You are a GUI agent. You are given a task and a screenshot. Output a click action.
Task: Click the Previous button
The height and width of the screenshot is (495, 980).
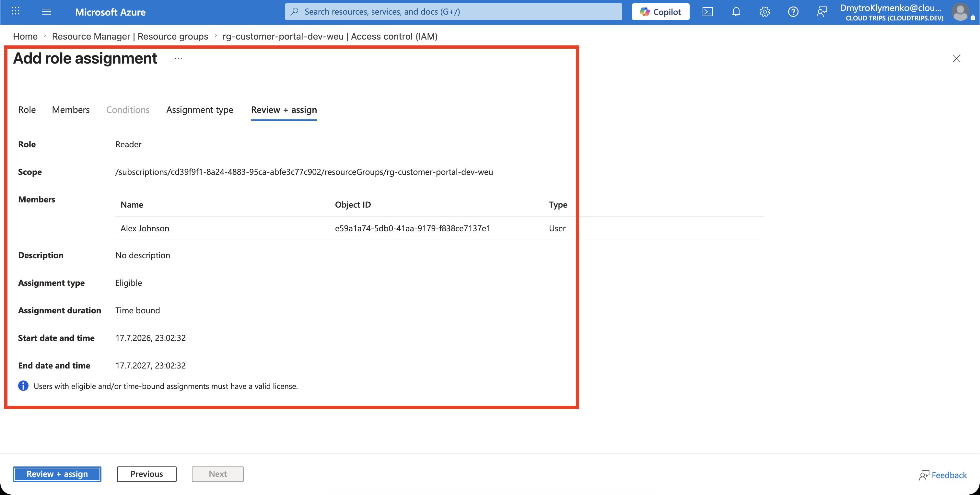click(x=146, y=474)
